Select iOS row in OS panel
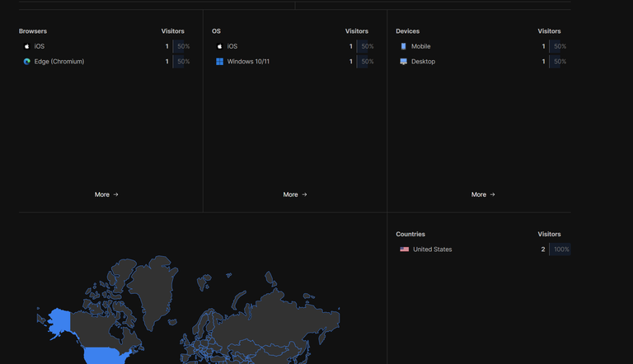Image resolution: width=633 pixels, height=364 pixels. (x=295, y=46)
